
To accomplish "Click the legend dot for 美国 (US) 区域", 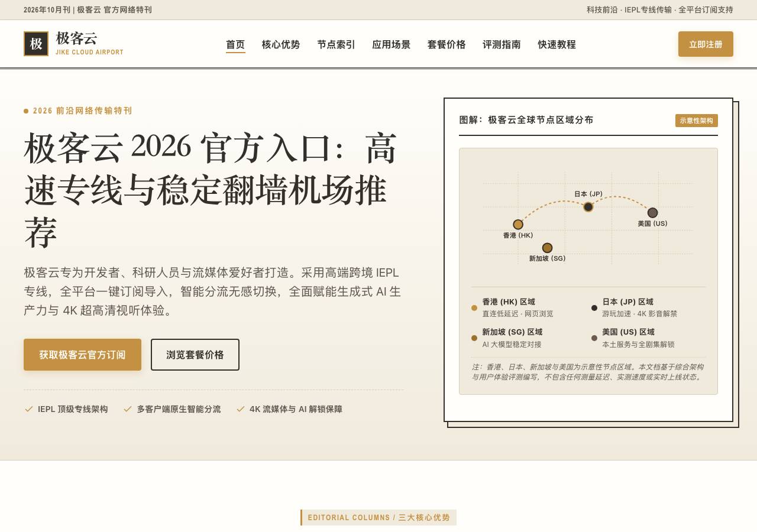I will pyautogui.click(x=594, y=338).
